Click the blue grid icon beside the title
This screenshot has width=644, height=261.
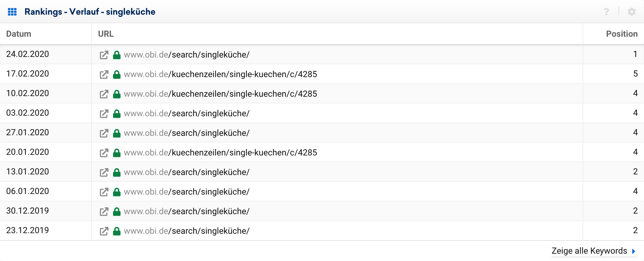coord(12,12)
